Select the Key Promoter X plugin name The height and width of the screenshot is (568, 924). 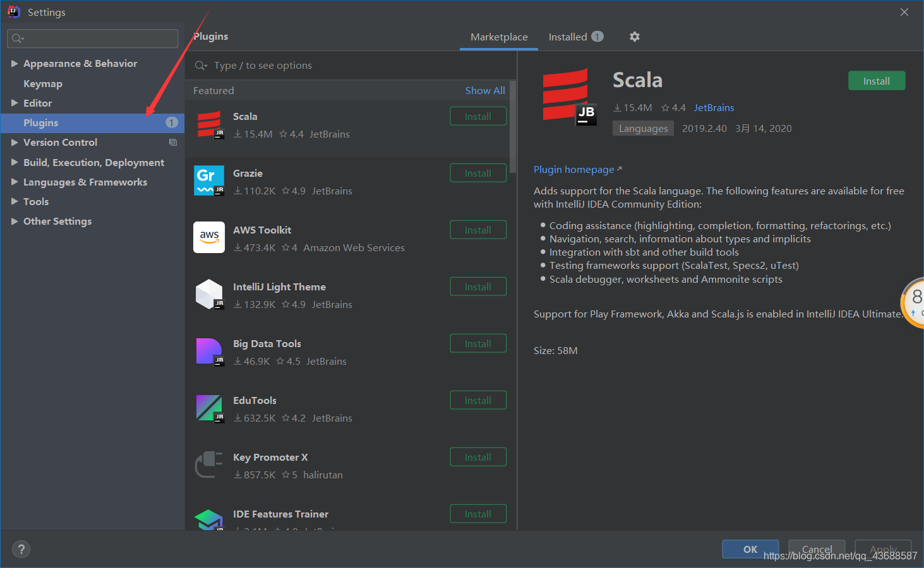pyautogui.click(x=270, y=457)
